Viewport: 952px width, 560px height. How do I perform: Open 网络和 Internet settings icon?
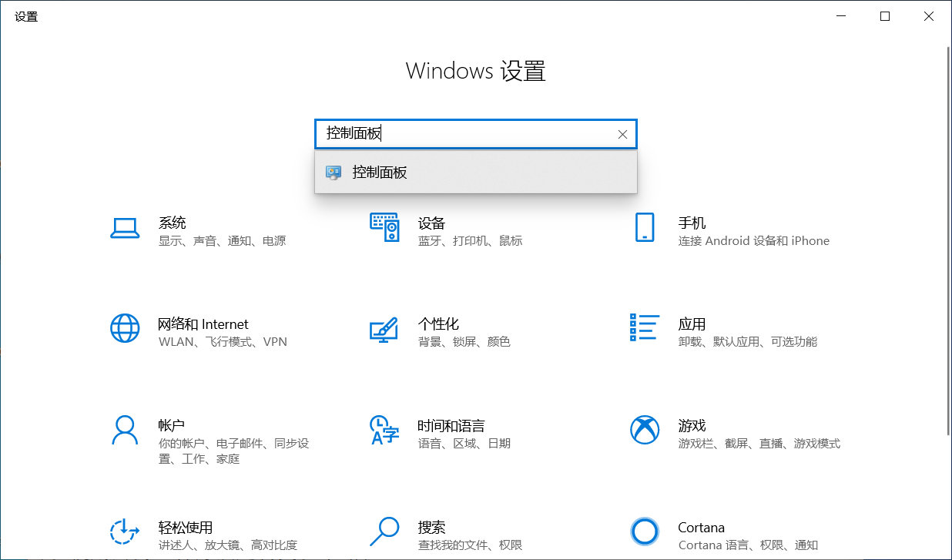pyautogui.click(x=126, y=330)
